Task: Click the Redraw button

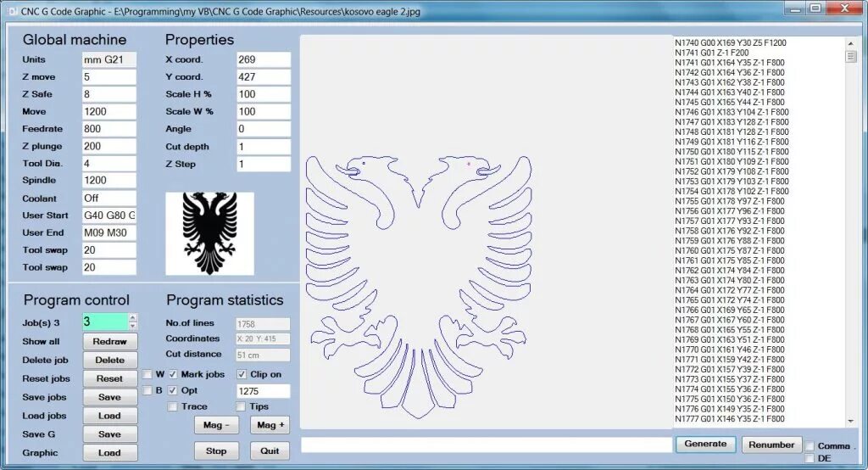Action: tap(109, 341)
